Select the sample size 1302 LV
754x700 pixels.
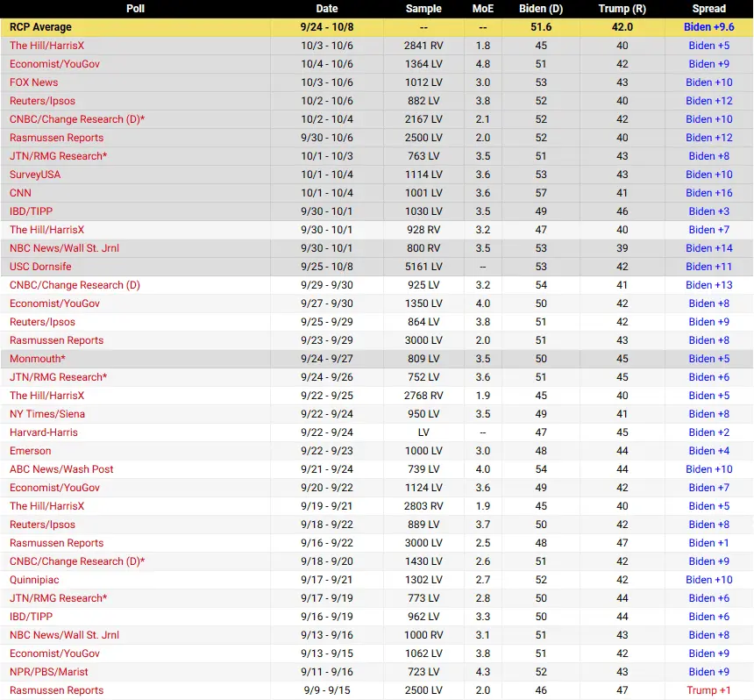[x=423, y=580]
